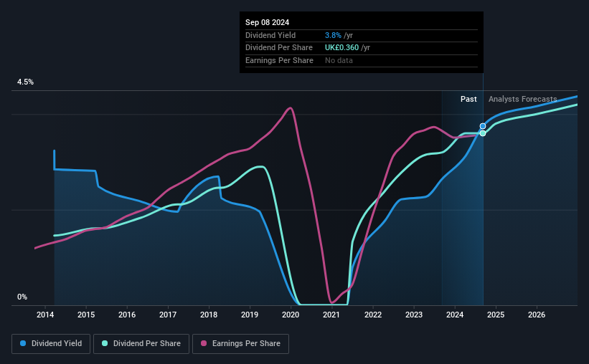Image resolution: width=589 pixels, height=364 pixels.
Task: Select the 2019 x-axis label
Action: coord(250,315)
